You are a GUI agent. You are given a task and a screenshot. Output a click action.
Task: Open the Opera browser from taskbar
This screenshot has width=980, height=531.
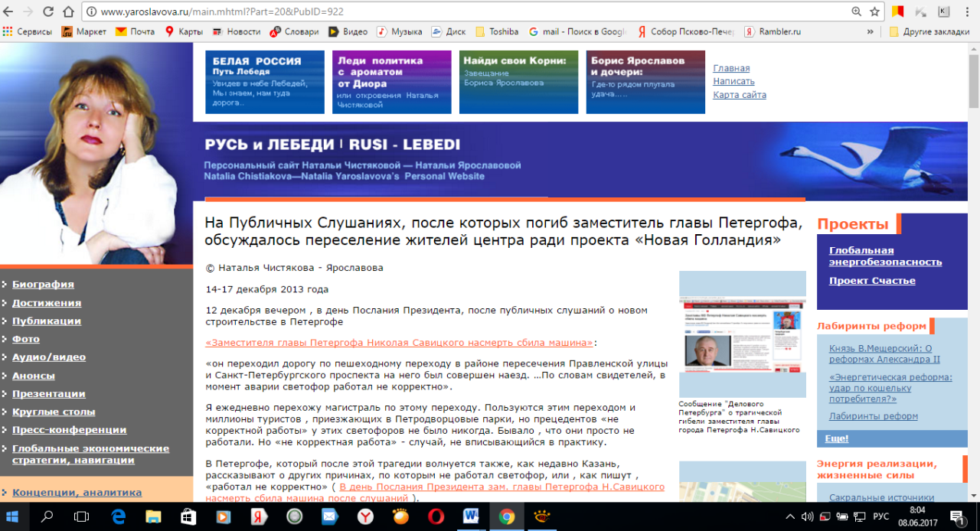pos(436,517)
